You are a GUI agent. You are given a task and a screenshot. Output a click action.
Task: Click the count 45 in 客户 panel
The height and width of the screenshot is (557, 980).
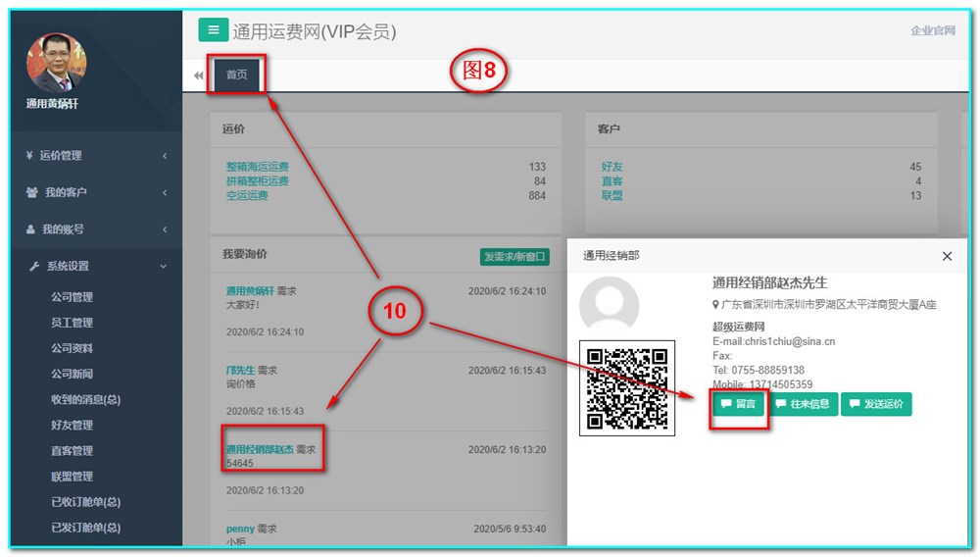pos(915,167)
